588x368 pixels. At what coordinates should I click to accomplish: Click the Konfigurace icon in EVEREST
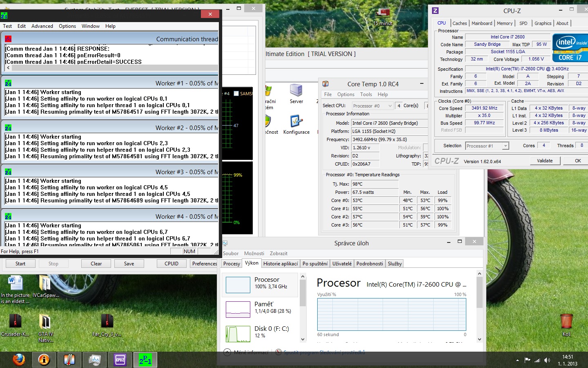tap(296, 125)
